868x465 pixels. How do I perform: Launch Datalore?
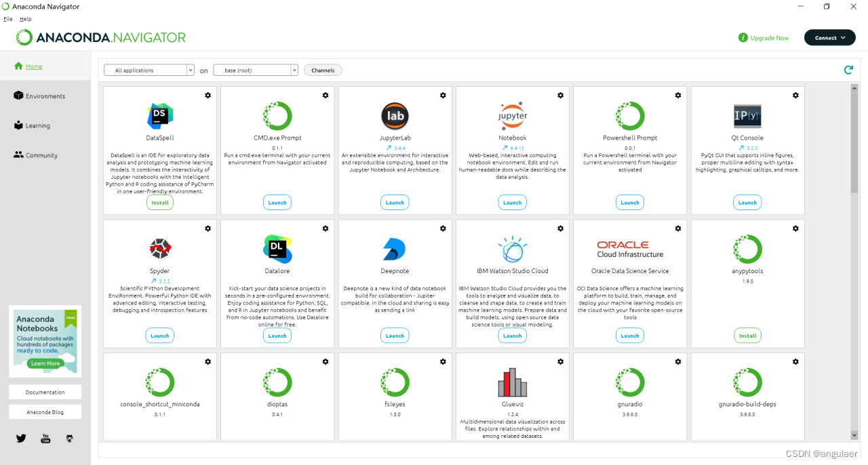(277, 335)
